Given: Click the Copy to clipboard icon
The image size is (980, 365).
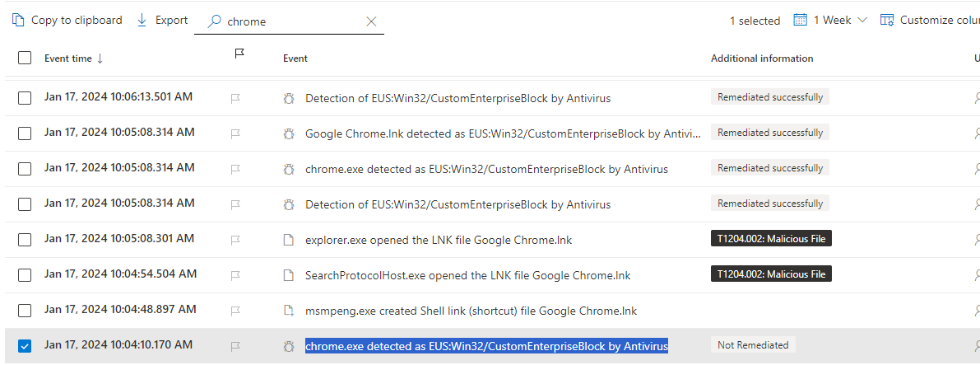Looking at the screenshot, I should click(18, 20).
